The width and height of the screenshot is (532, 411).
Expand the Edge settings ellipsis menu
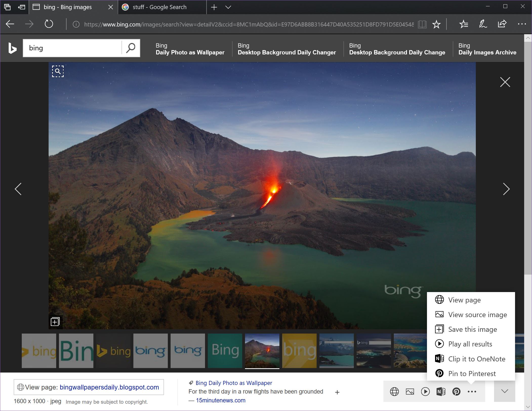[522, 24]
